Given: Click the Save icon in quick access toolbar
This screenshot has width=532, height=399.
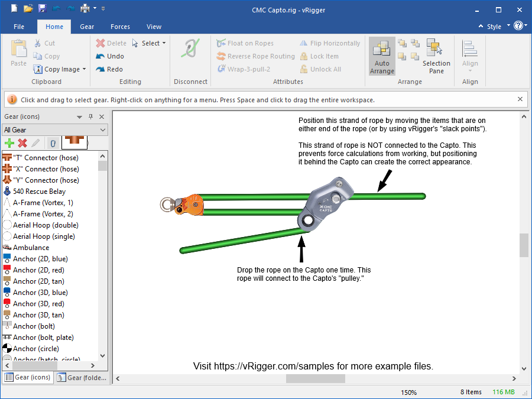Looking at the screenshot, I should 42,8.
